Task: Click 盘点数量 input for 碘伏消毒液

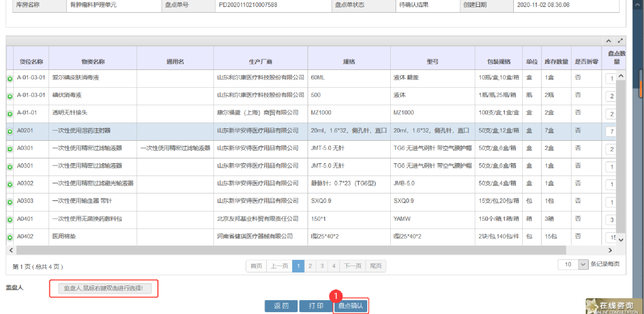Action: pos(611,96)
